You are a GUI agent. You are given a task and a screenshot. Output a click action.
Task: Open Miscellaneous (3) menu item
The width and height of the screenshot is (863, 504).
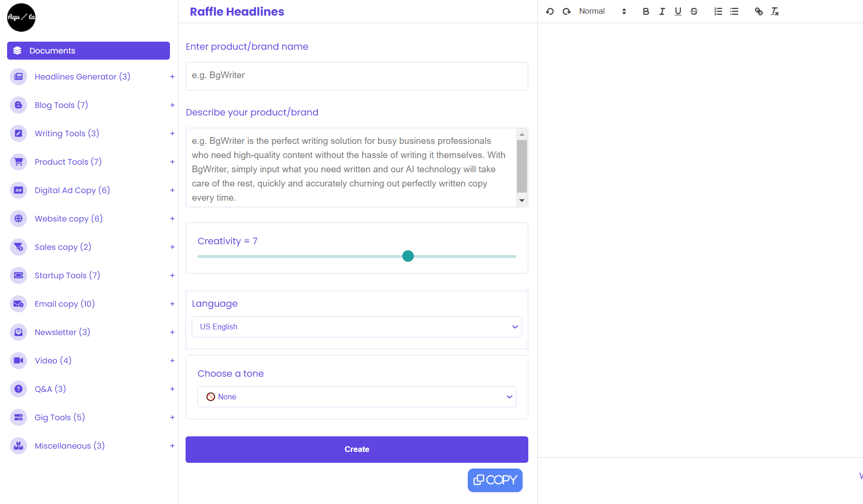click(x=70, y=446)
